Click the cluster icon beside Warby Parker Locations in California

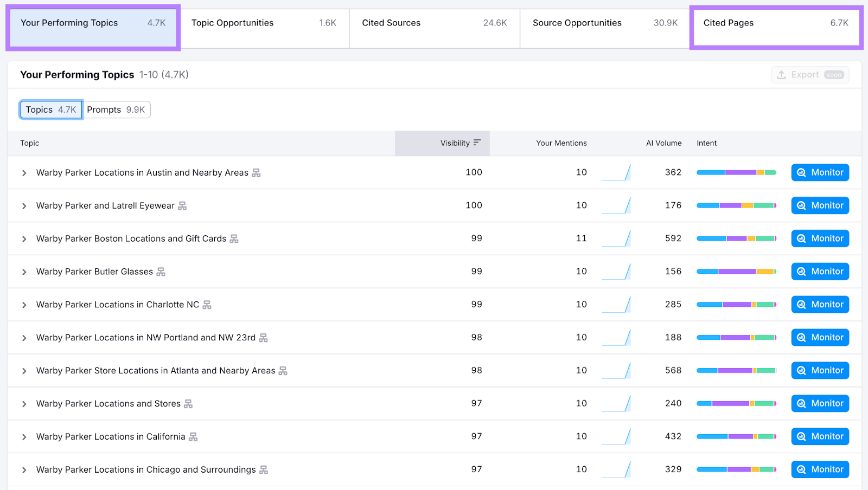click(x=193, y=436)
